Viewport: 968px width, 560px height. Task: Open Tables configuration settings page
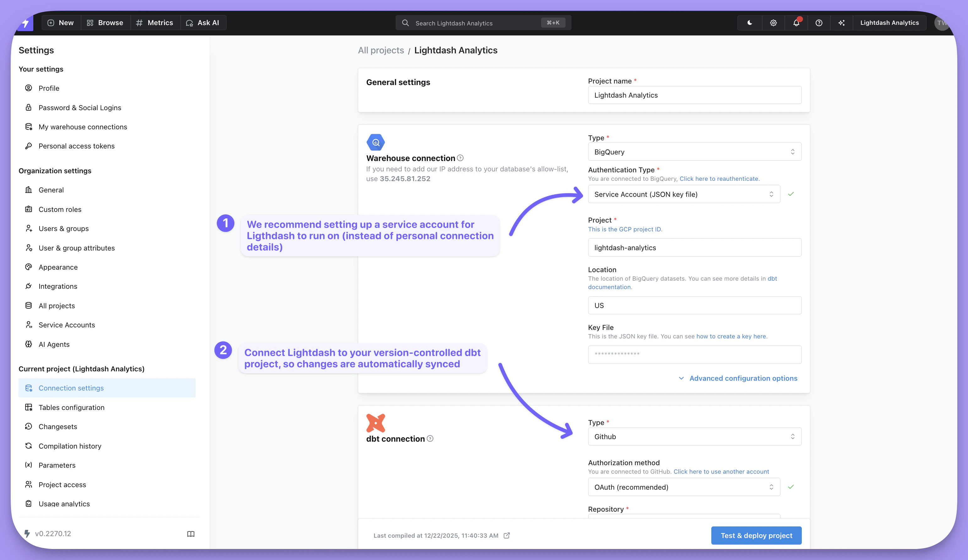[x=71, y=407]
